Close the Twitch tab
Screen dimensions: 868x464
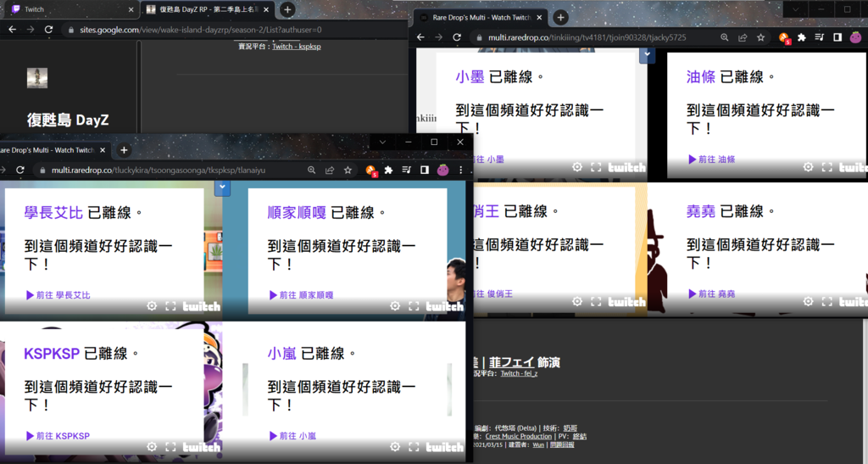click(x=131, y=9)
